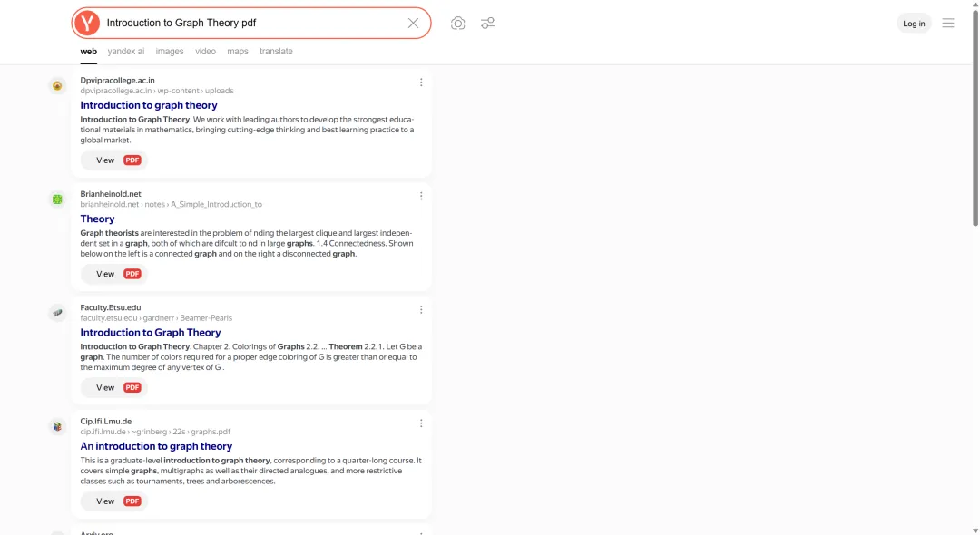The height and width of the screenshot is (535, 980).
Task: Click the Log in button
Action: click(x=914, y=24)
